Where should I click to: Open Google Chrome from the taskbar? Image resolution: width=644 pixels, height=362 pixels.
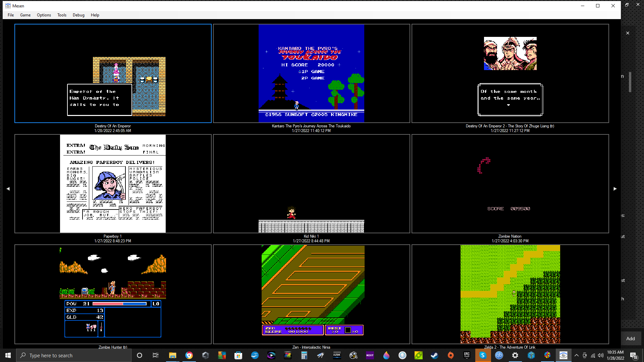tap(189, 355)
